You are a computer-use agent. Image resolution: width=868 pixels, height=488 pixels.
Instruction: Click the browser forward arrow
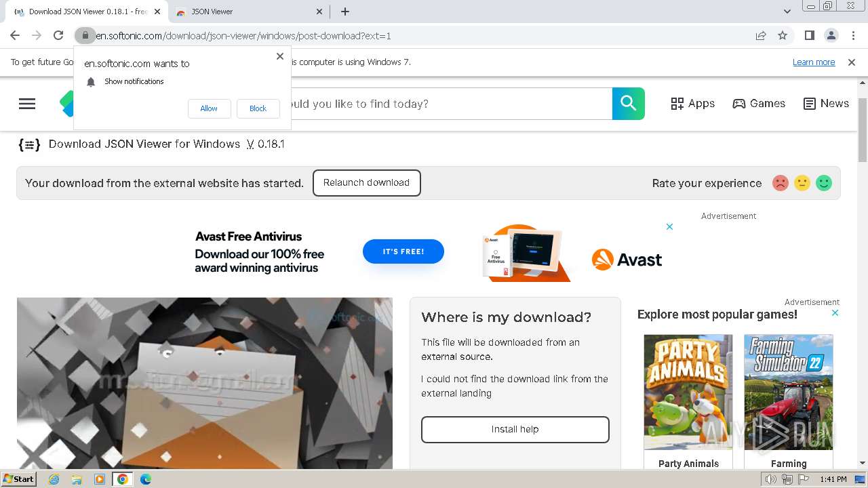point(37,35)
